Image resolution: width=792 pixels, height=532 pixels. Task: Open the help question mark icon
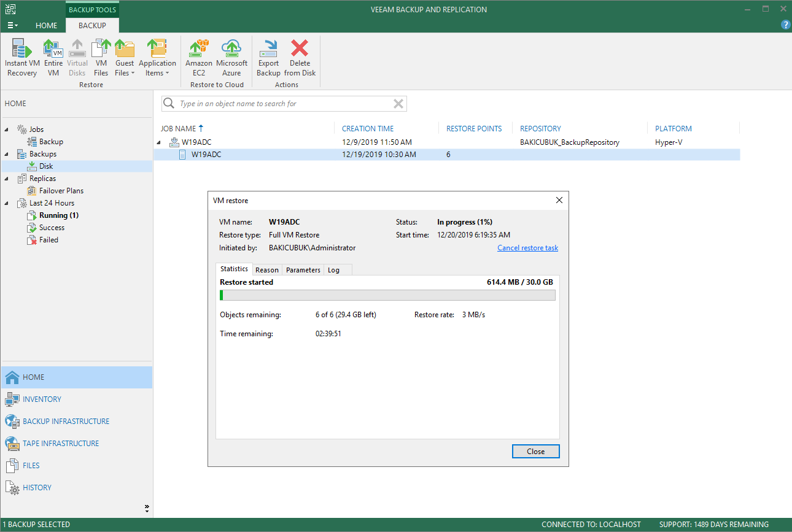click(785, 25)
